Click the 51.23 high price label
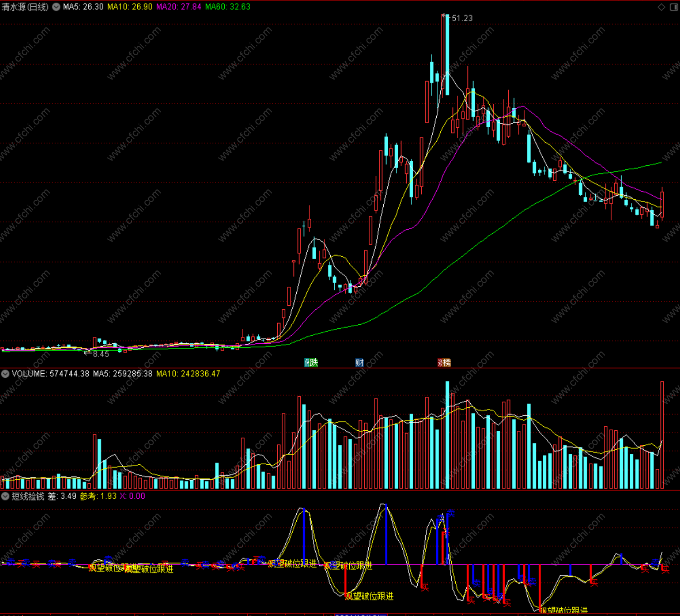 pyautogui.click(x=462, y=18)
